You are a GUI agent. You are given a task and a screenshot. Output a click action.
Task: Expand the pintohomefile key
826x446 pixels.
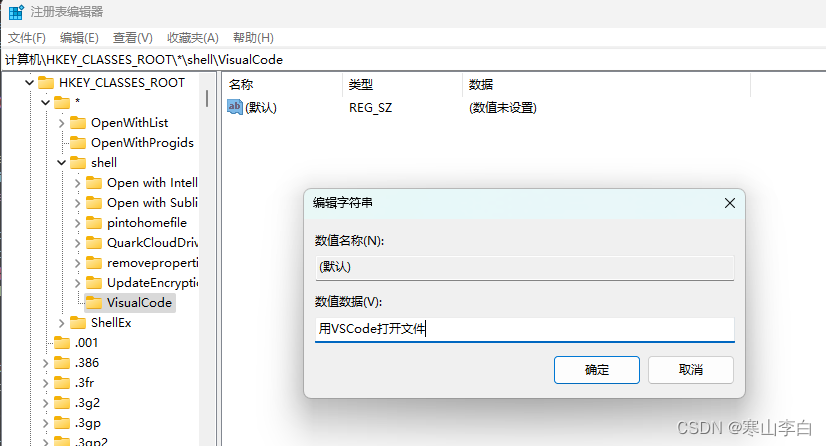77,223
